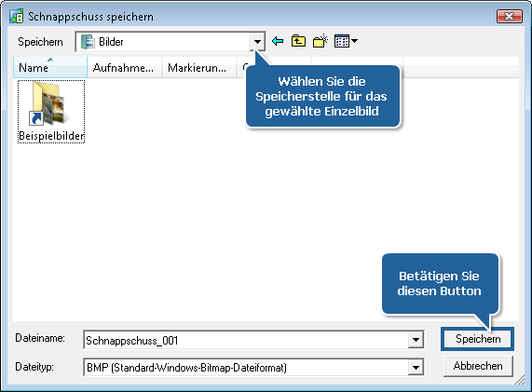Expand the Dateityp dropdown arrow

coord(416,367)
